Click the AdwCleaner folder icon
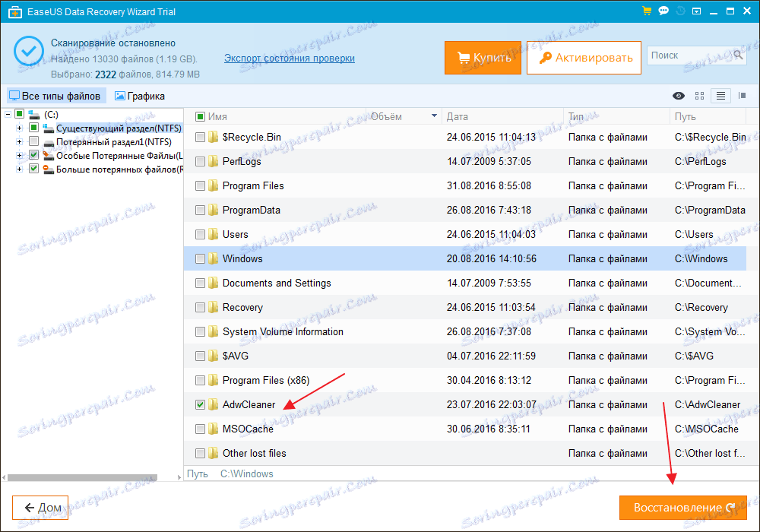The width and height of the screenshot is (760, 532). pyautogui.click(x=214, y=404)
